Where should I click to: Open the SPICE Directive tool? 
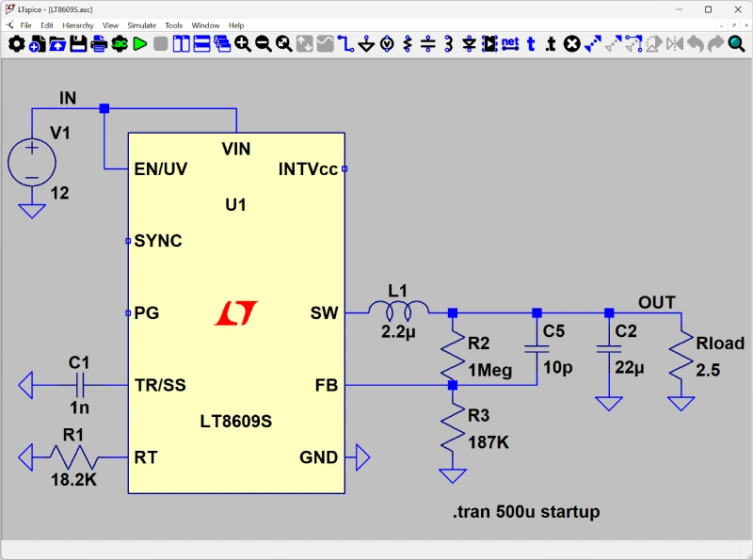[550, 43]
